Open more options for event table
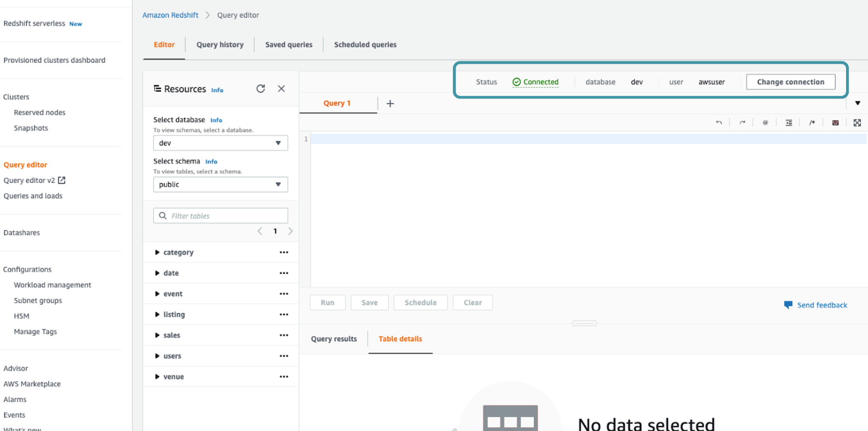Viewport: 868px width, 431px height. point(284,294)
